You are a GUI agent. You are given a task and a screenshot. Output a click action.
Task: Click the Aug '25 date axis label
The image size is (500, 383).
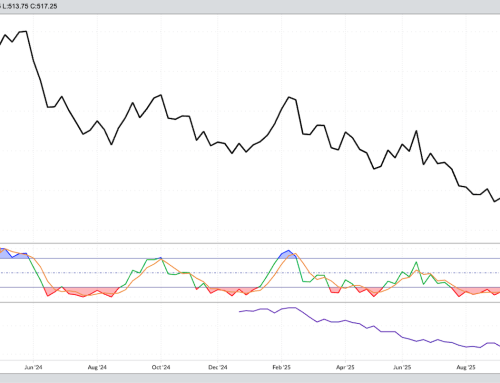466,367
